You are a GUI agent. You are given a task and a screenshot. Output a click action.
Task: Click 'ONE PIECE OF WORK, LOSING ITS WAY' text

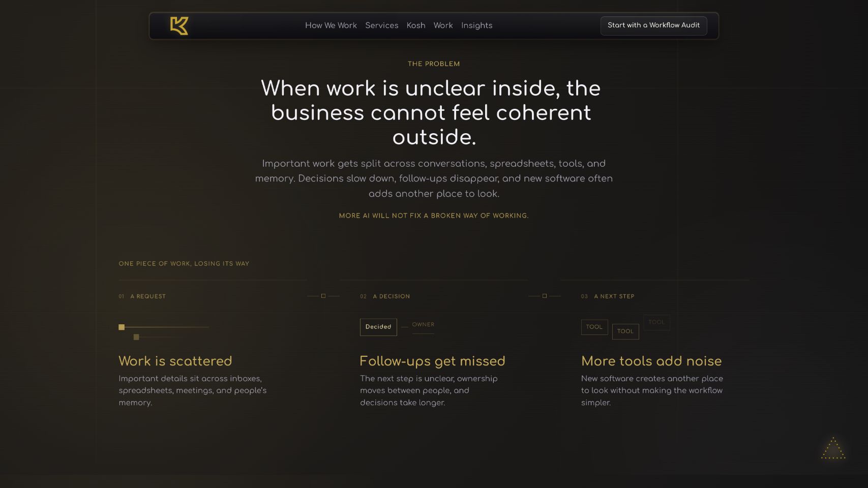click(x=184, y=264)
